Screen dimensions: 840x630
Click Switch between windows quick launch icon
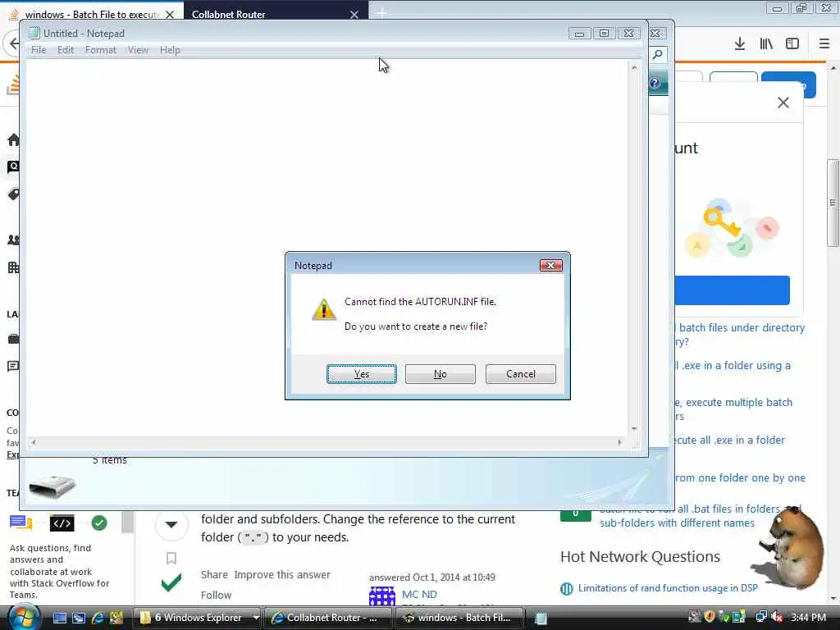click(x=79, y=618)
